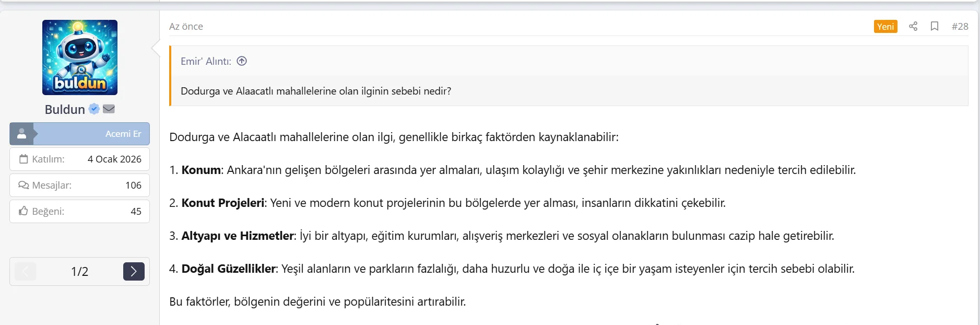
Task: Click the Mesajlar stat row showing 106
Action: 79,185
